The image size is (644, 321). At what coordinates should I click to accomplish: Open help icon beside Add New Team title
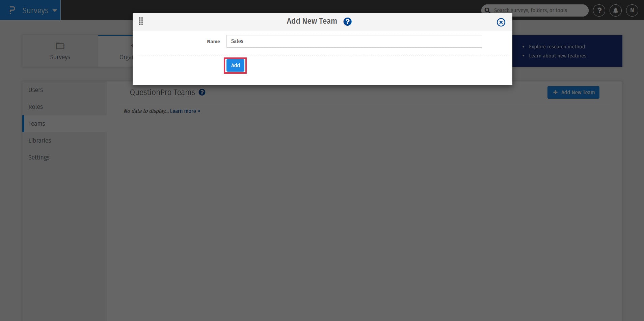click(347, 22)
